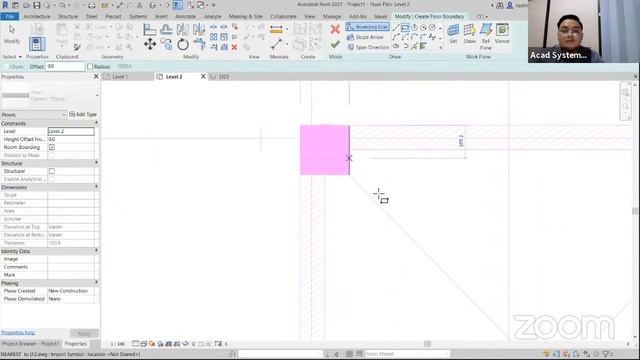Click the Save icon in quick access toolbar
The width and height of the screenshot is (640, 360).
[37, 5]
